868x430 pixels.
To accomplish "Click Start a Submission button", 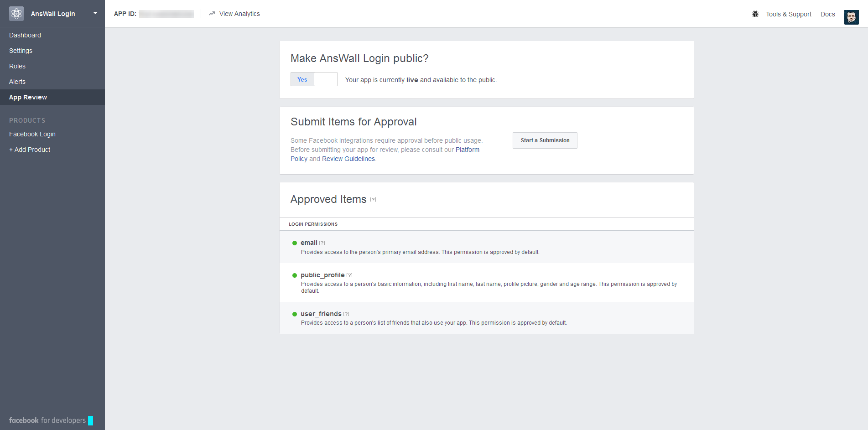I will click(x=545, y=140).
